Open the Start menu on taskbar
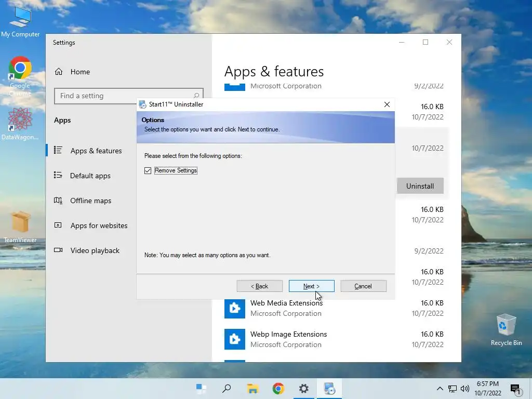The height and width of the screenshot is (399, 532). (x=201, y=389)
